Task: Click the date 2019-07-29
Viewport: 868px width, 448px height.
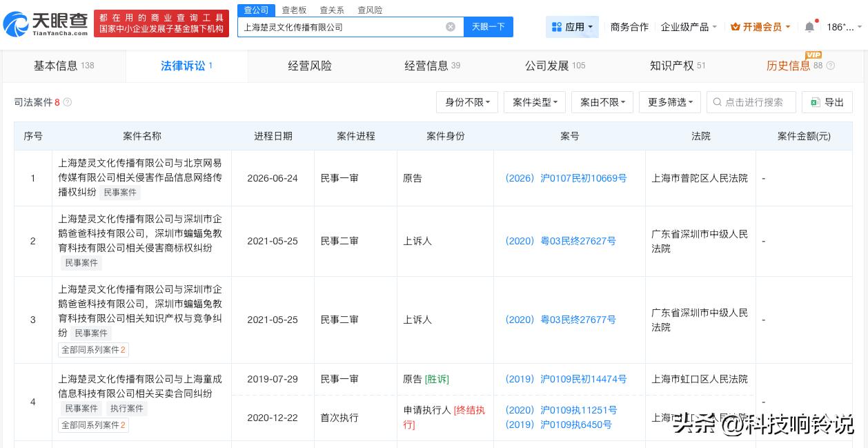Action: coord(273,379)
